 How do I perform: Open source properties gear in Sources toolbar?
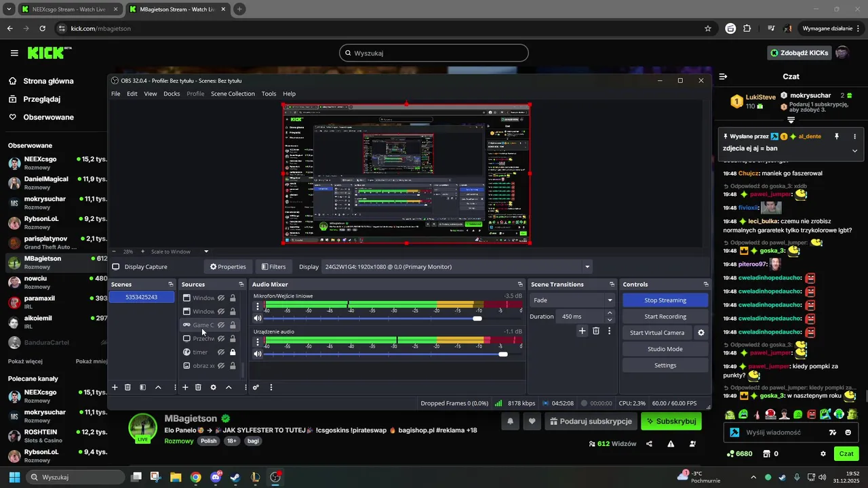213,387
